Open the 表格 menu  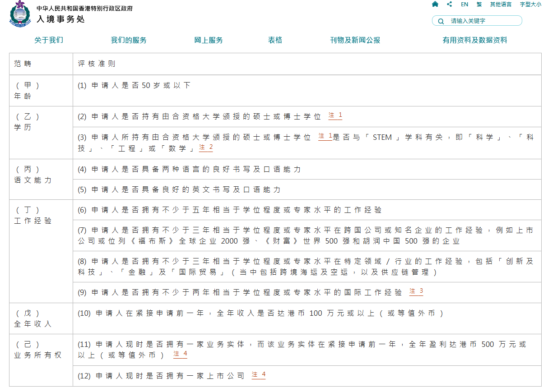point(275,40)
